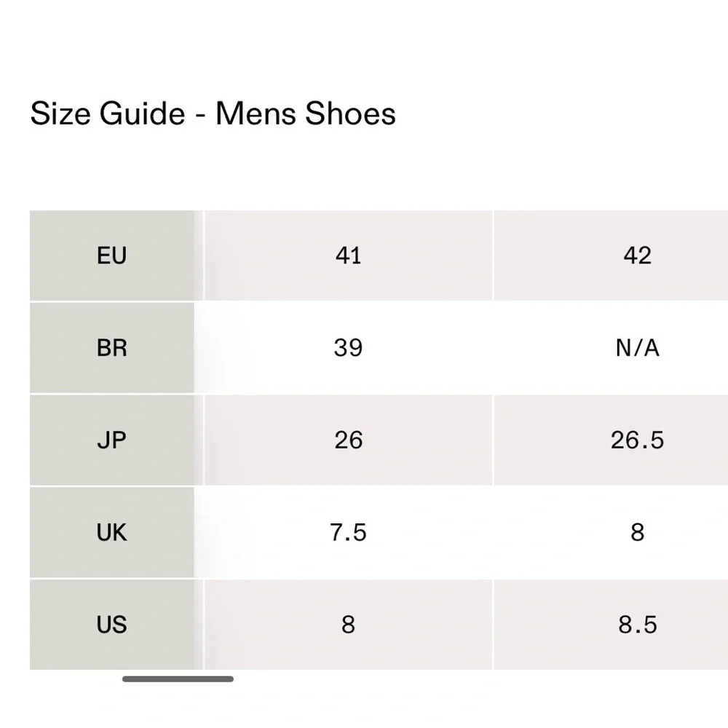Screen dimensions: 728x728
Task: Click the JP row header cell
Action: point(111,440)
